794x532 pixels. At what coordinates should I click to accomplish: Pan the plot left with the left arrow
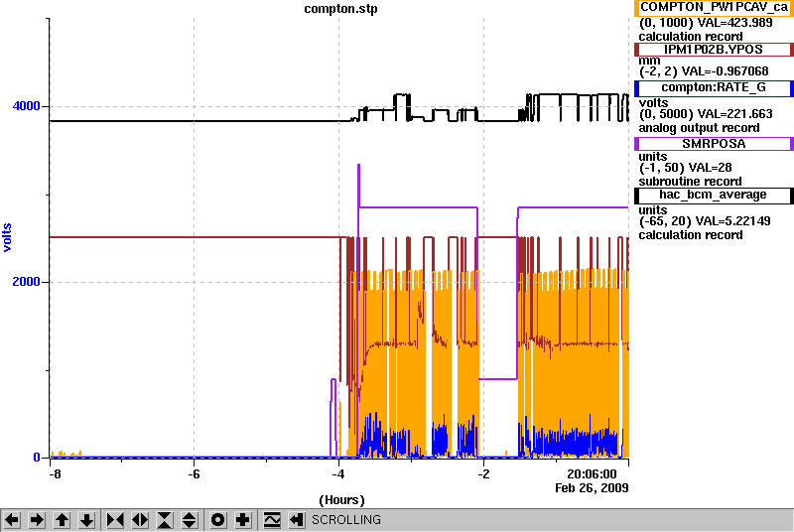[x=12, y=520]
